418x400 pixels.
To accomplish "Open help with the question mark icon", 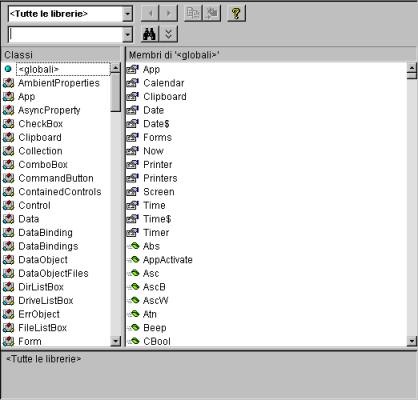I will [x=236, y=13].
